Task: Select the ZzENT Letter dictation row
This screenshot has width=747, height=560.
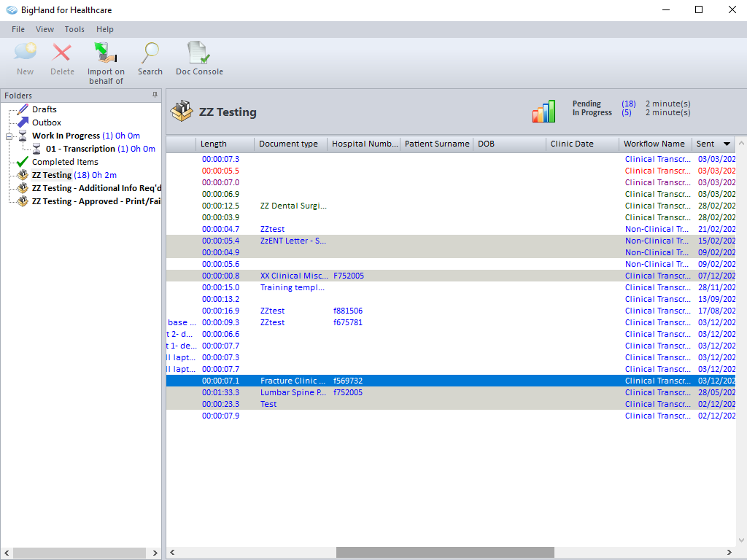Action: [451, 241]
